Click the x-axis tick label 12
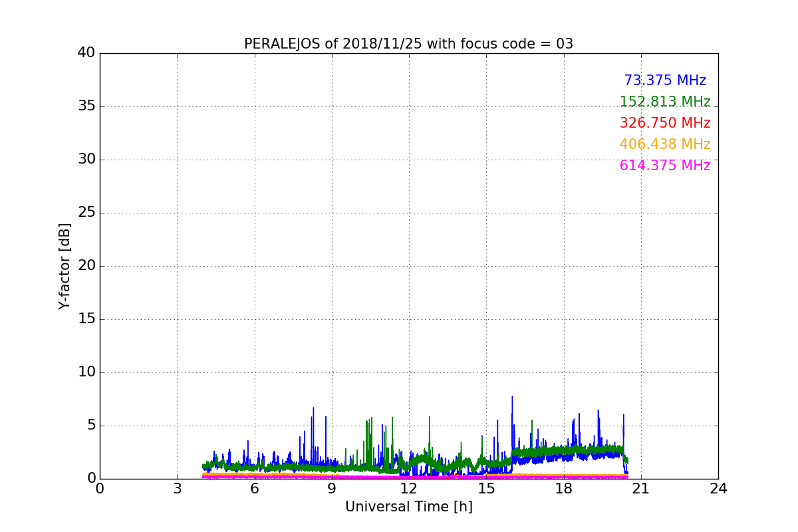This screenshot has width=798, height=532. pos(409,489)
